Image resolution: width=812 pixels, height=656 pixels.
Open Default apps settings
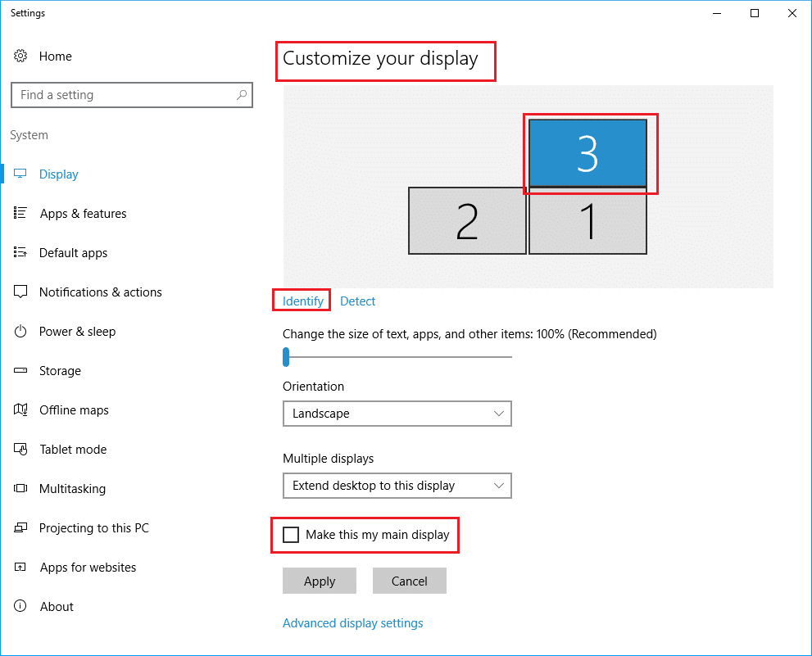(x=73, y=252)
